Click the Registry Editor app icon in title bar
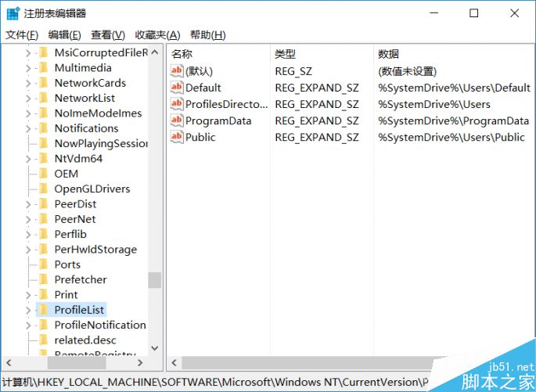Image resolution: width=536 pixels, height=392 pixels. [13, 13]
